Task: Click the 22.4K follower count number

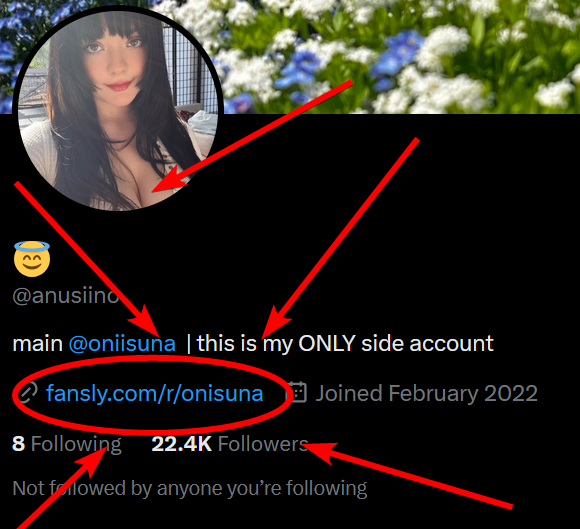Action: (182, 444)
